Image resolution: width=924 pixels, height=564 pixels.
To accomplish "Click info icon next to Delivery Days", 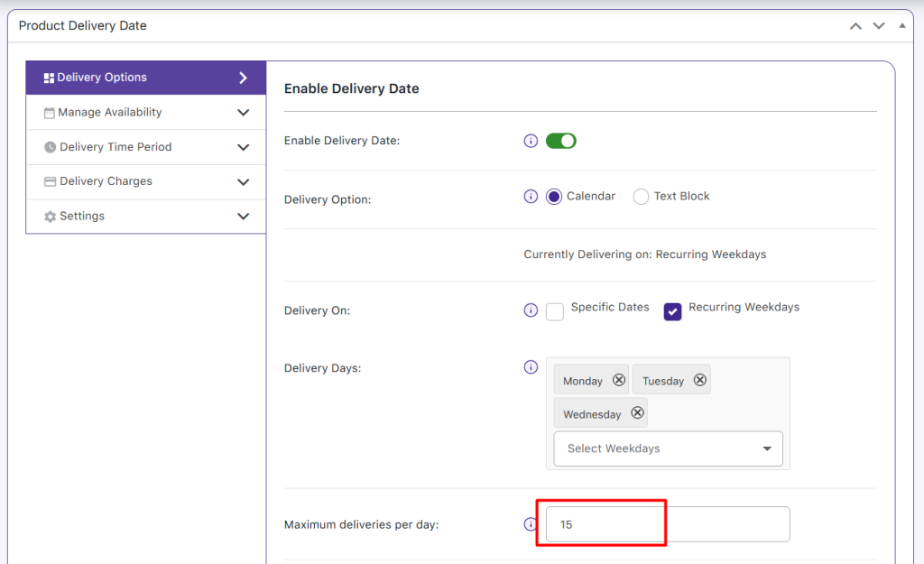I will coord(531,368).
